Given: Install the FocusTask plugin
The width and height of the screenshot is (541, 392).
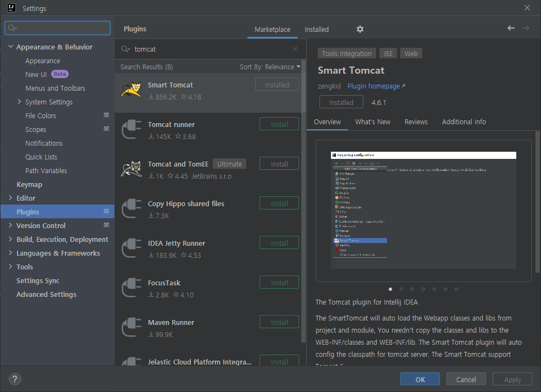Looking at the screenshot, I should [x=279, y=283].
